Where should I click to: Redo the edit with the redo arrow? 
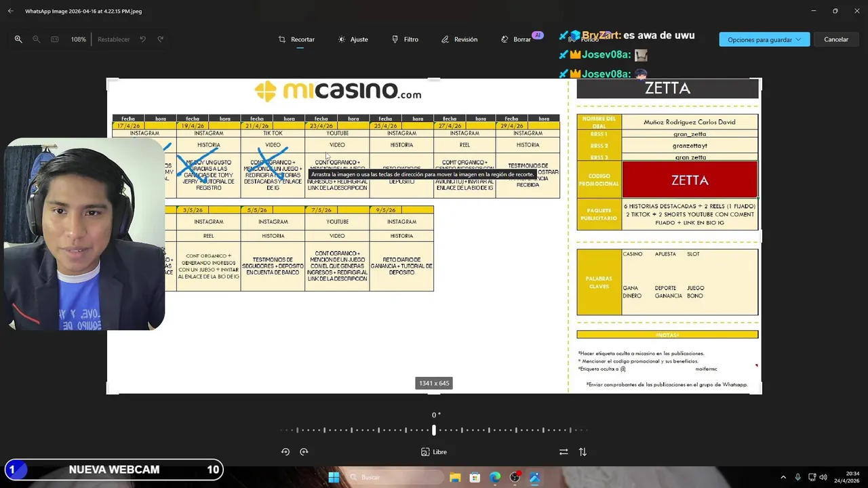click(161, 39)
